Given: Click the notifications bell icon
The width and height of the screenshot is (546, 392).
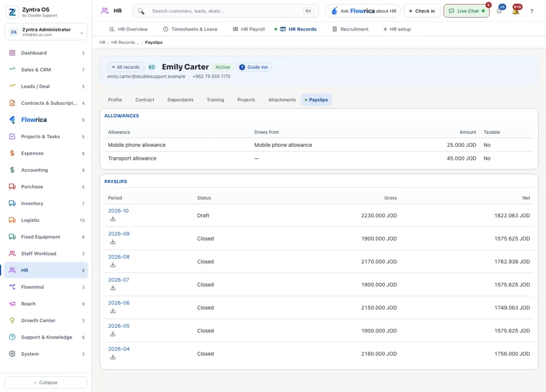Looking at the screenshot, I should point(516,11).
